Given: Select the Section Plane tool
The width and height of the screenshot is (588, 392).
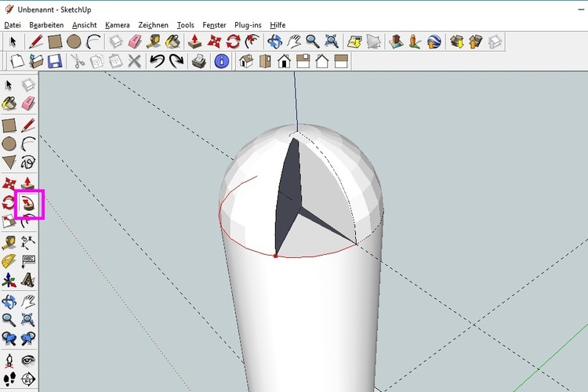Looking at the screenshot, I should pos(28,379).
